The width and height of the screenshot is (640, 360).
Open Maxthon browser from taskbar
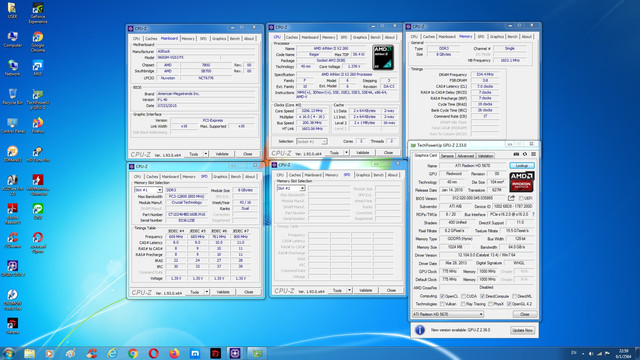point(195,353)
